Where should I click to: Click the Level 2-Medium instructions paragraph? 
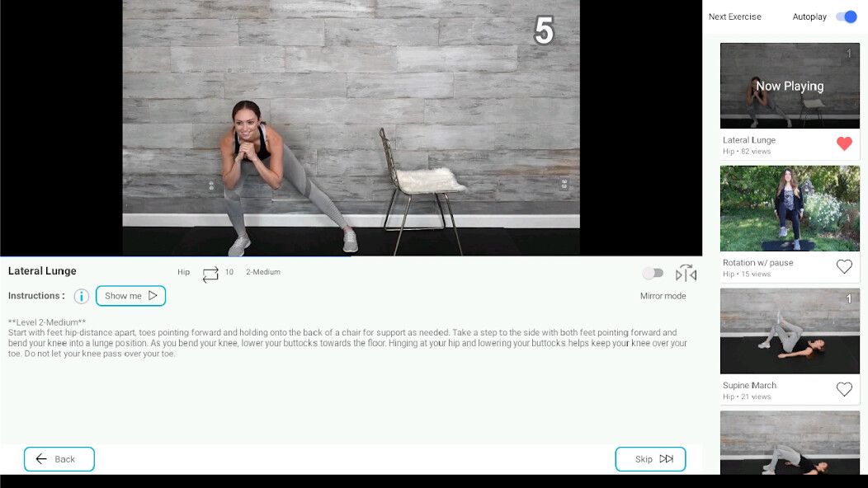(347, 338)
